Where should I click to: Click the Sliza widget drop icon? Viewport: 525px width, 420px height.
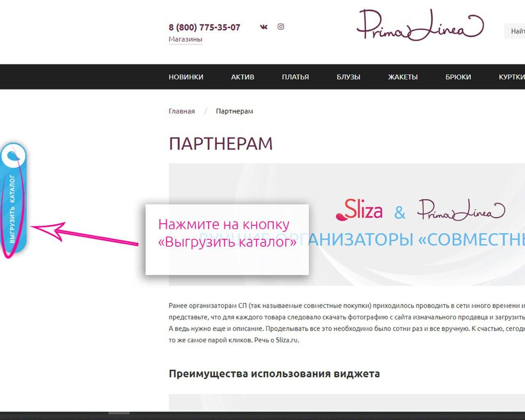(x=13, y=156)
